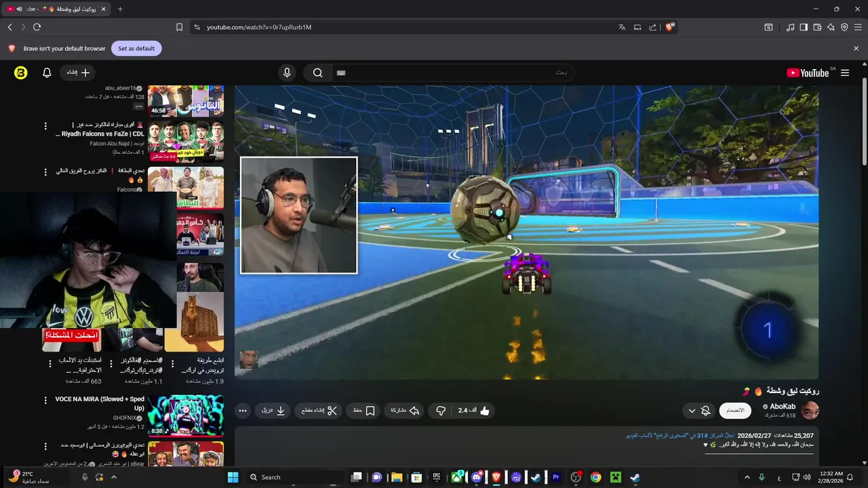The height and width of the screenshot is (488, 868).
Task: Open the Riyadh Falcons vs FaZe video title
Action: (100, 129)
